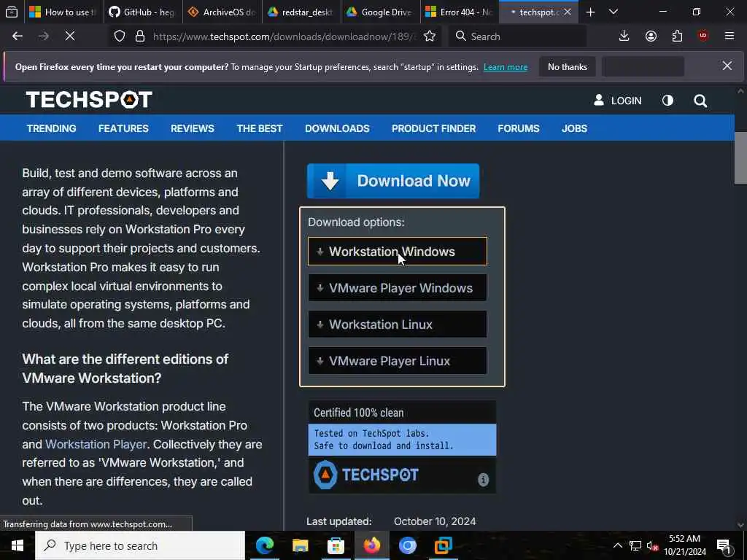Open a new tab with plus button
This screenshot has width=747, height=560.
pyautogui.click(x=590, y=12)
